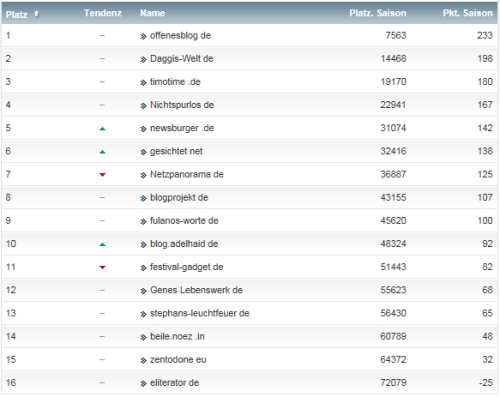Select season rank value 19170

coord(394,82)
